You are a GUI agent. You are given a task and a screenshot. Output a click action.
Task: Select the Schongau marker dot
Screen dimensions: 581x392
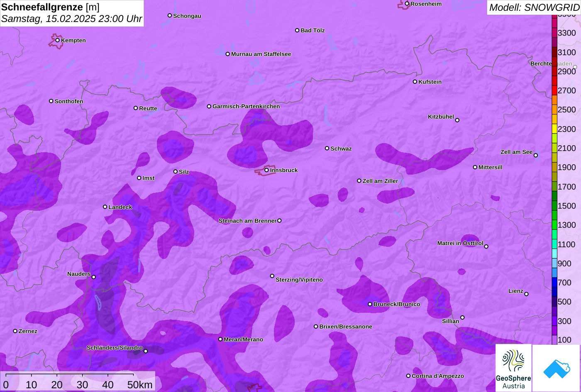point(170,15)
